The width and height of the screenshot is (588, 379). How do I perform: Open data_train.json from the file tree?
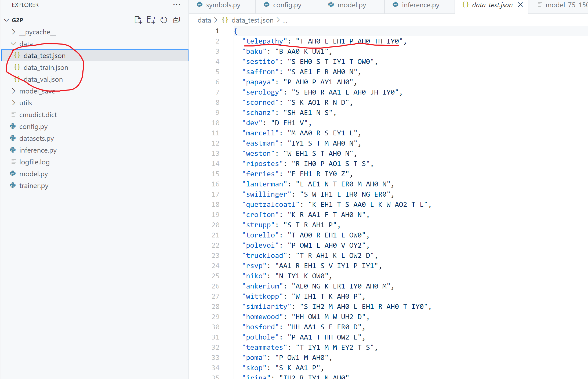click(46, 67)
